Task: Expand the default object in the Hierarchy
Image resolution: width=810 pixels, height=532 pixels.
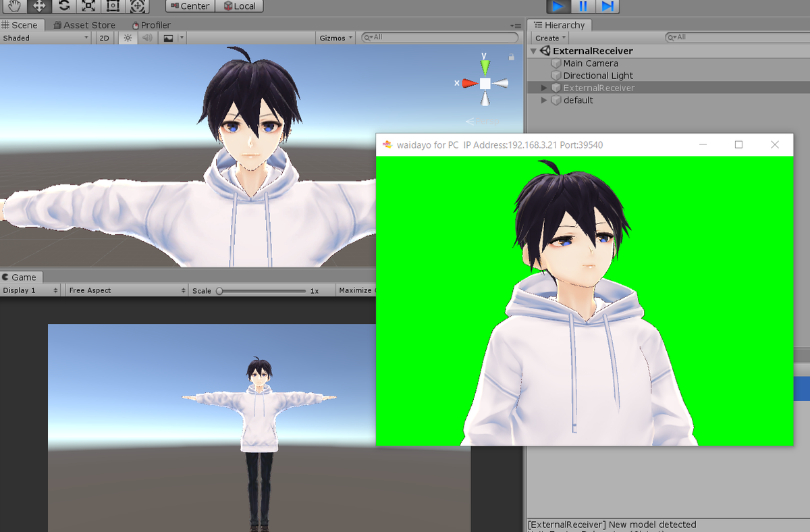Action: (x=544, y=100)
